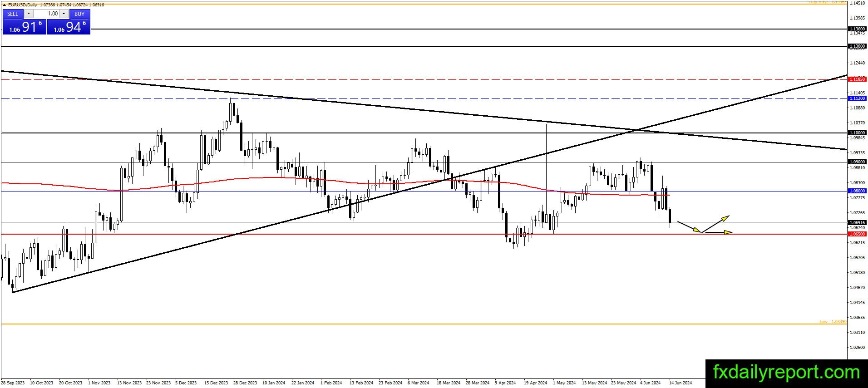
Task: Increase lot volume with up arrow
Action: click(x=64, y=14)
